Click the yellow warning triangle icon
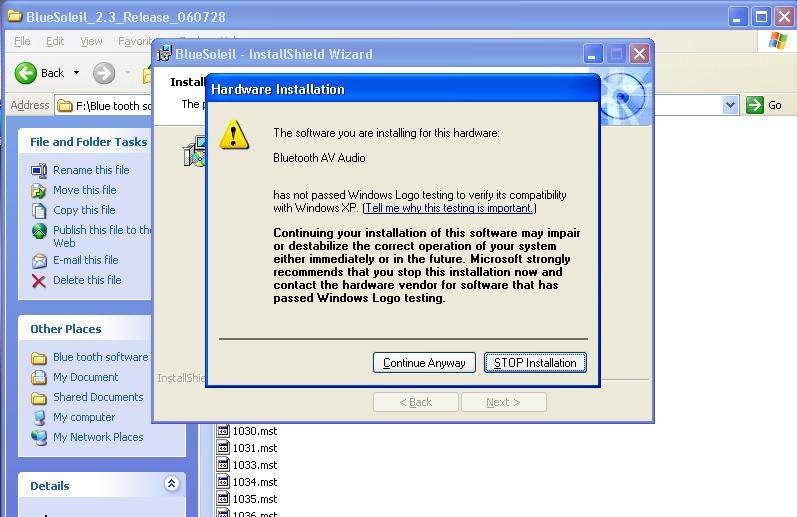Viewport: 797px width, 517px height. pyautogui.click(x=234, y=135)
